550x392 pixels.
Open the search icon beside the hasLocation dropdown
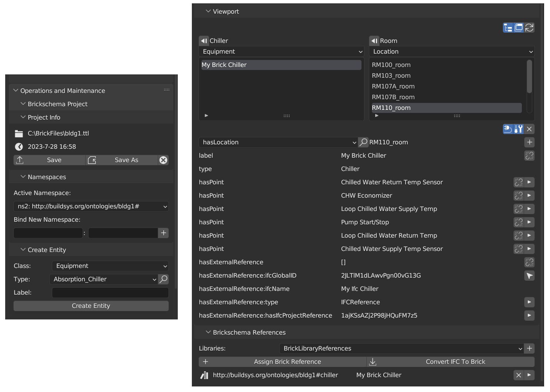tap(363, 142)
